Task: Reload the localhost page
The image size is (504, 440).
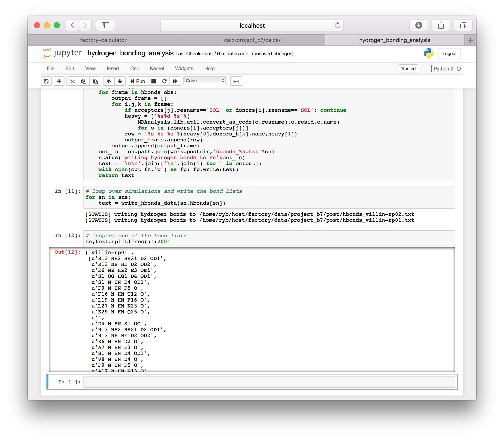Action: (337, 25)
